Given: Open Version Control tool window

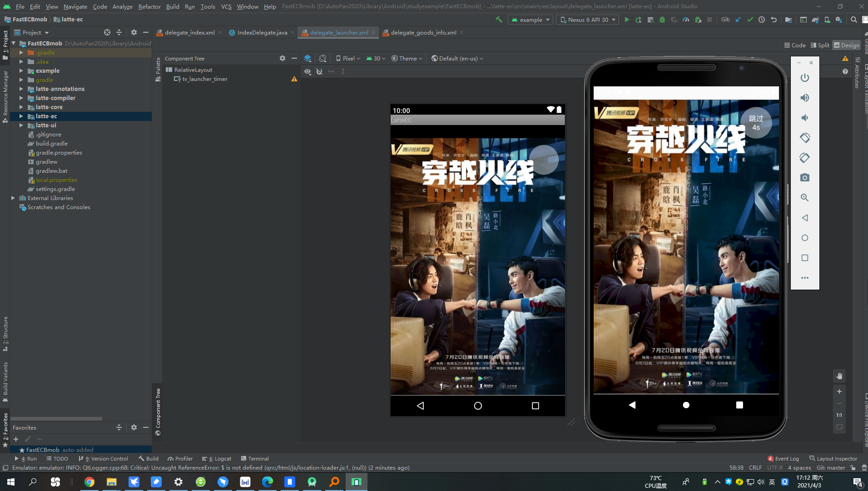Looking at the screenshot, I should (103, 458).
